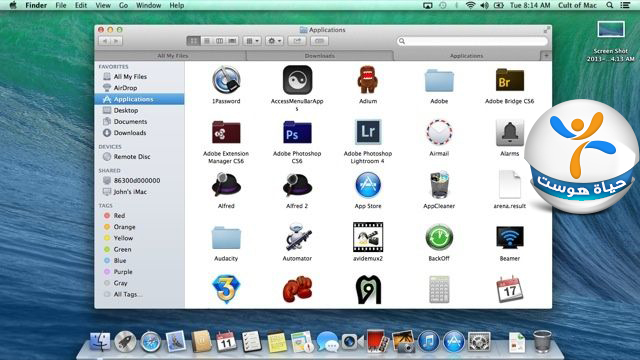This screenshot has height=360, width=640.
Task: Select the Adobe Bridge CS6 icon
Action: coord(509,80)
